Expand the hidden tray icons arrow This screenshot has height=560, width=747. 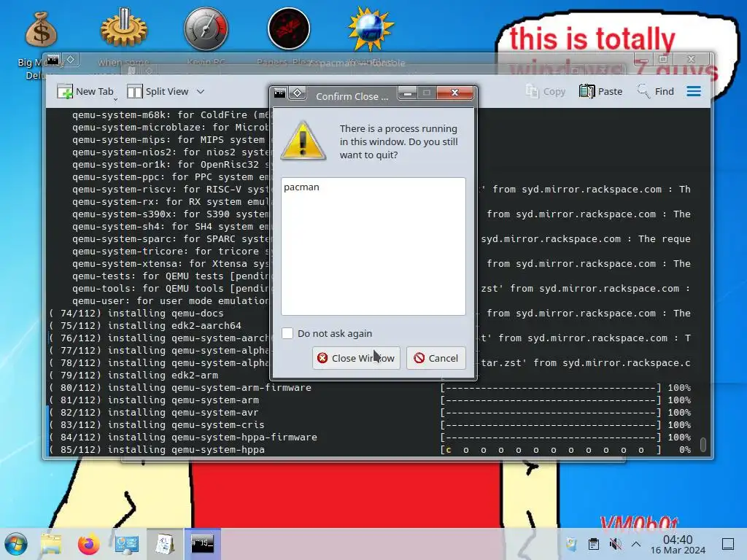click(636, 544)
